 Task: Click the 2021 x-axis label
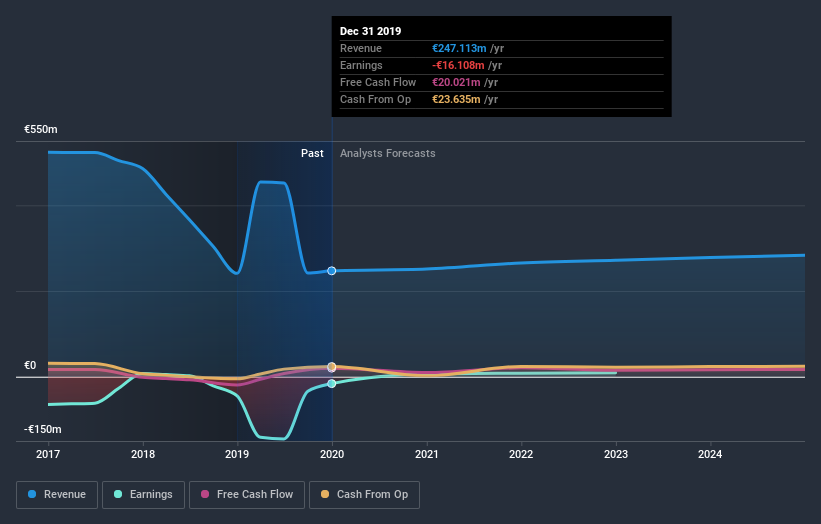coord(427,454)
